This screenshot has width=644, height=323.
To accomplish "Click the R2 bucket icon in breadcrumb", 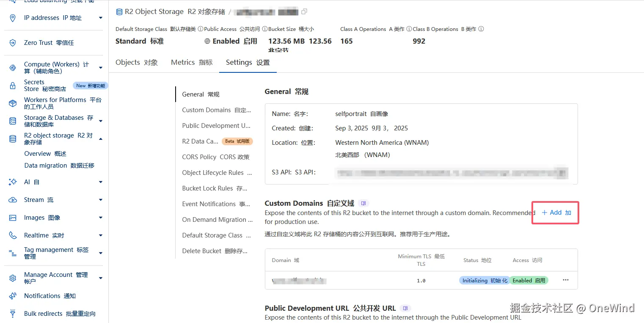I will (x=119, y=12).
